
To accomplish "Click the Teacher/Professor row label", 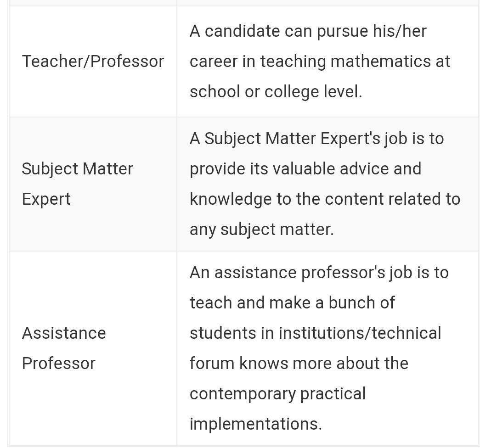I will point(93,62).
